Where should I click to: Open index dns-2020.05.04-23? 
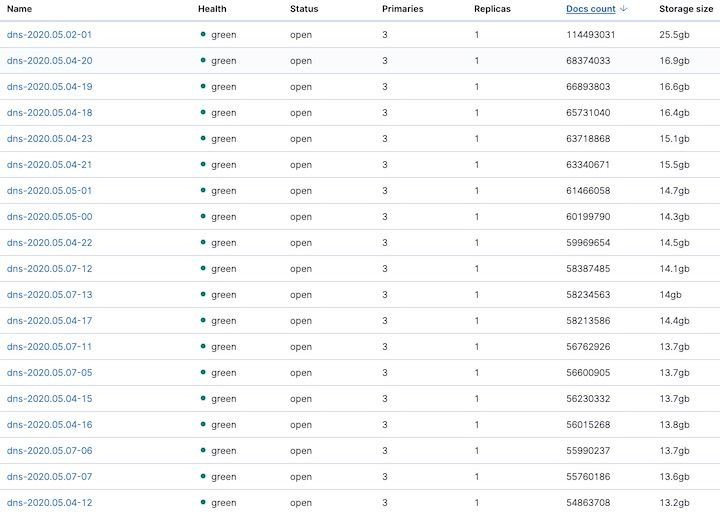[x=49, y=139]
